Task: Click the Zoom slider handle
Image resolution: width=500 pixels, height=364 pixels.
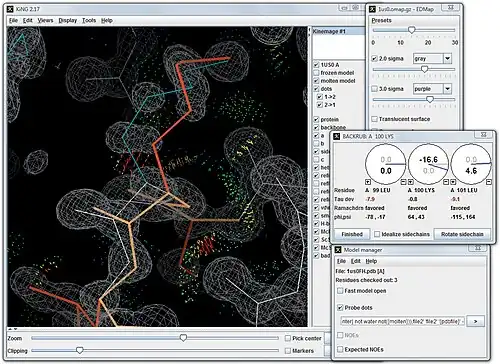Action: pyautogui.click(x=183, y=338)
